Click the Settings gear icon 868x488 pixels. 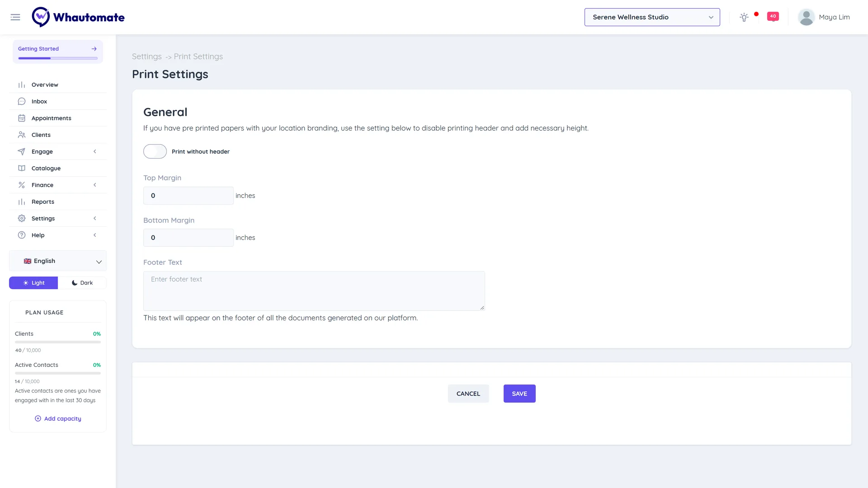tap(22, 219)
